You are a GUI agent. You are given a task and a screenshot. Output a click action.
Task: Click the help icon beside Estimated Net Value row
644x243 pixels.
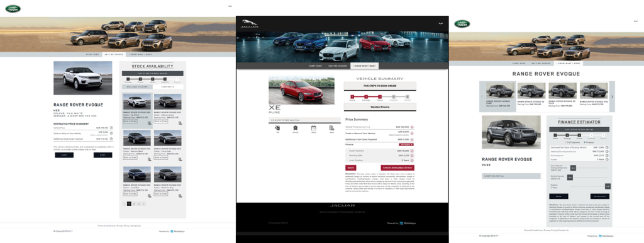tap(608, 147)
